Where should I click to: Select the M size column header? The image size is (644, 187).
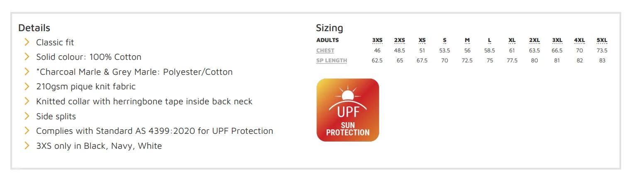click(467, 40)
